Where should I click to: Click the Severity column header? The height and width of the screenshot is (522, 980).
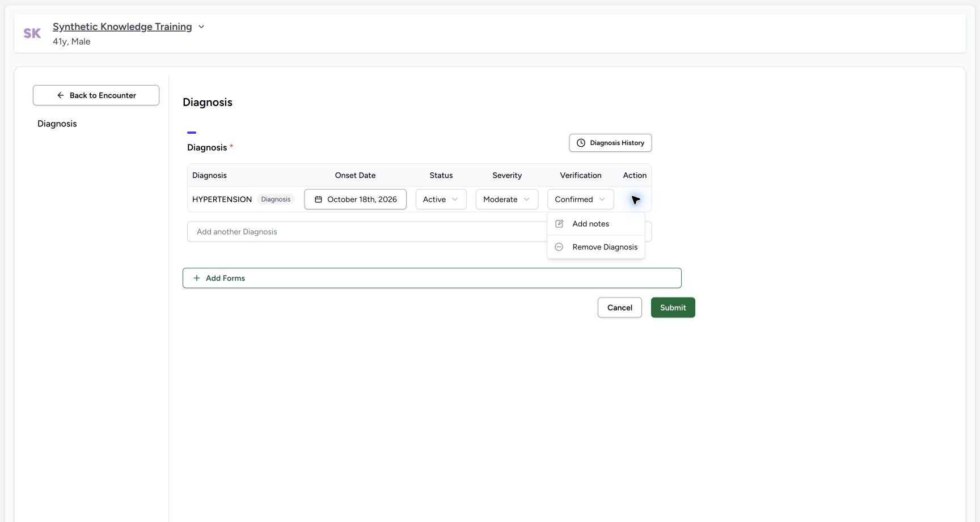pos(506,176)
